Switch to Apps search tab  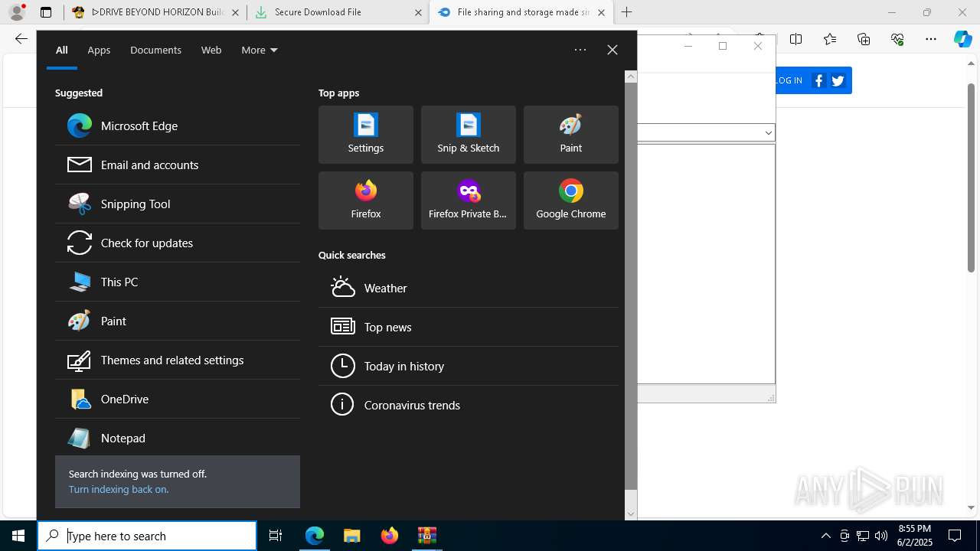[99, 50]
